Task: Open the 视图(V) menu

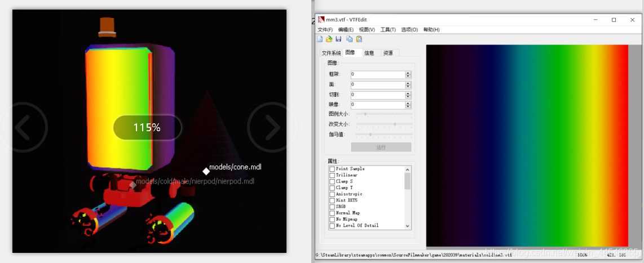Action: [x=367, y=29]
